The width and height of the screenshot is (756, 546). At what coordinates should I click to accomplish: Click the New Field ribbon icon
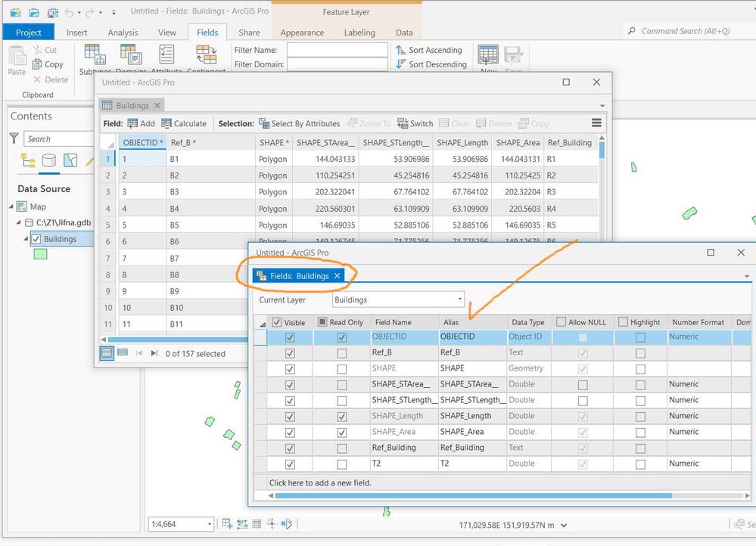(488, 54)
